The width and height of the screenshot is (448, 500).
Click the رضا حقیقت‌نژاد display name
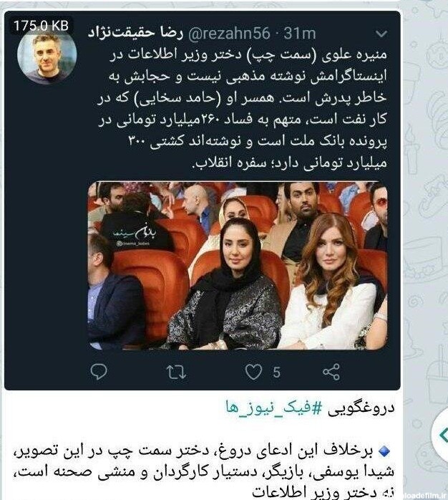click(x=135, y=32)
